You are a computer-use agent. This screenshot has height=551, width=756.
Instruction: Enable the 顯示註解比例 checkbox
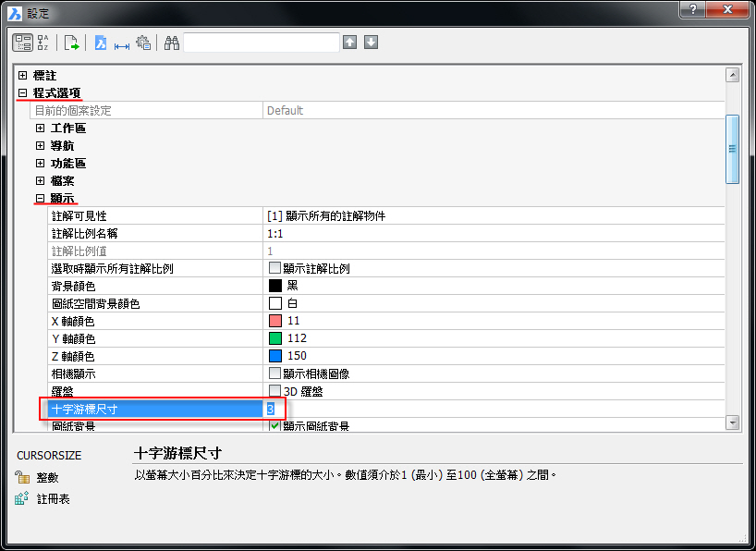274,268
